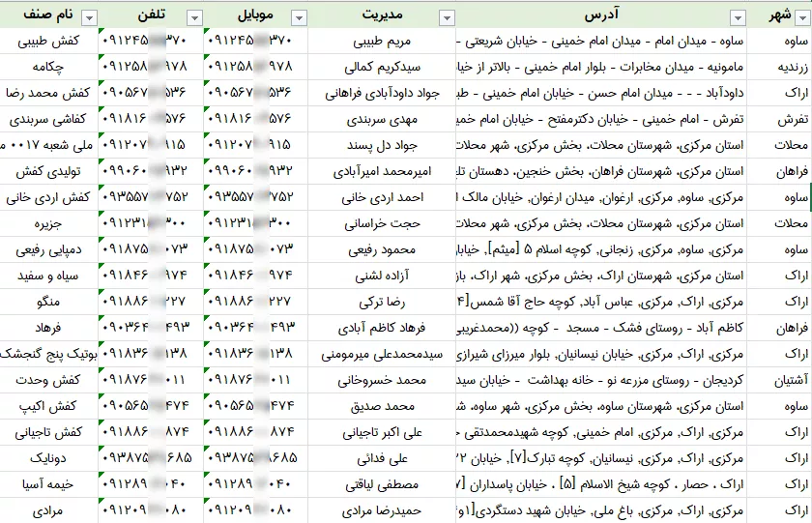812x523 pixels.
Task: Select cell محمد صدیق
Action: tap(382, 406)
